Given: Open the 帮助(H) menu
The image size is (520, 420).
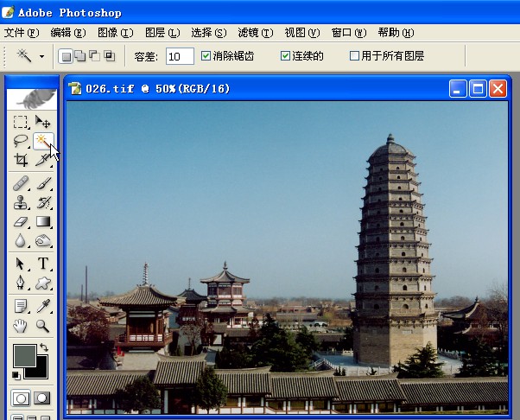Looking at the screenshot, I should 396,33.
